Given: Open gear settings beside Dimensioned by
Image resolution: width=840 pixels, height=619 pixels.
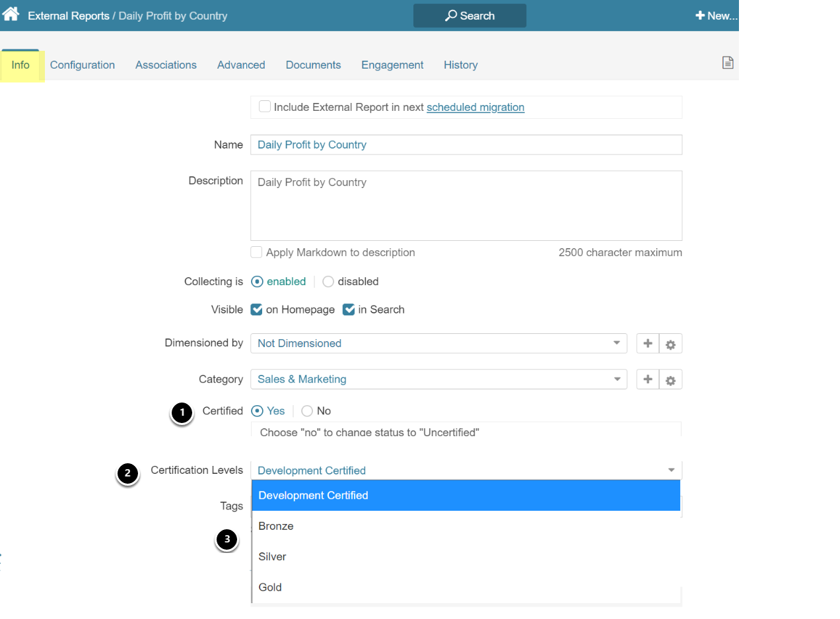Looking at the screenshot, I should click(x=670, y=344).
